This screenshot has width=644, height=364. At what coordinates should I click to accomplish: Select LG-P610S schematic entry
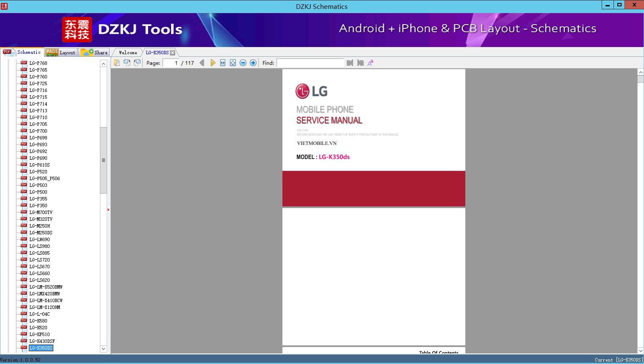point(39,165)
